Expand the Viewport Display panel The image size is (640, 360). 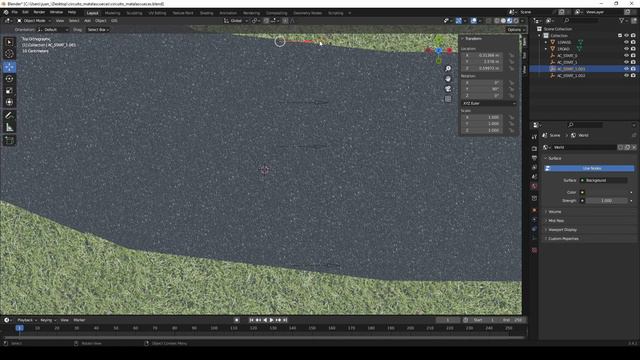tap(562, 230)
